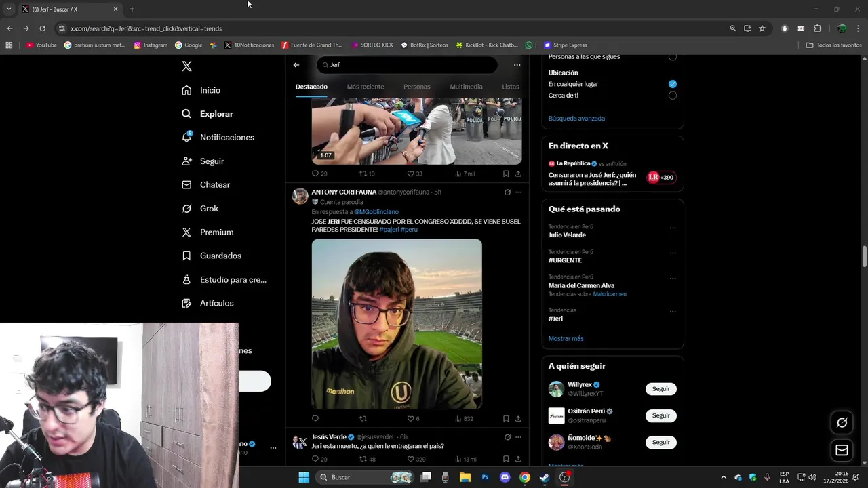This screenshot has height=488, width=868.
Task: Follow Ositrán Perú with Seguir button
Action: [x=660, y=415]
